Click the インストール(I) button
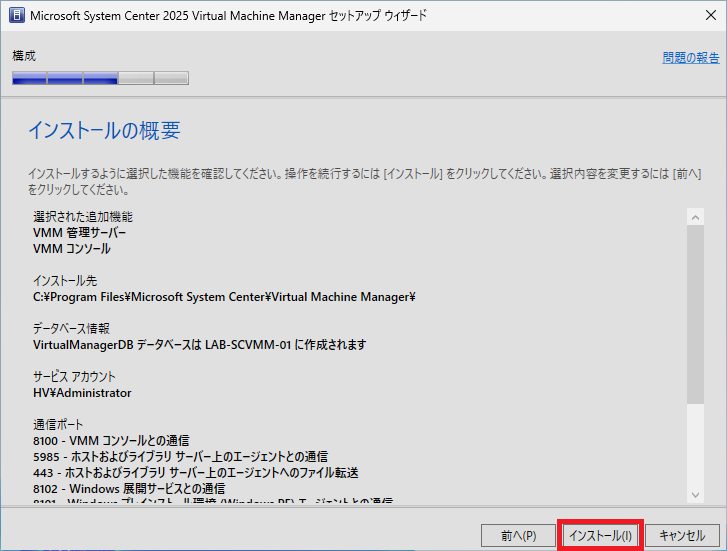This screenshot has width=727, height=551. click(x=600, y=536)
